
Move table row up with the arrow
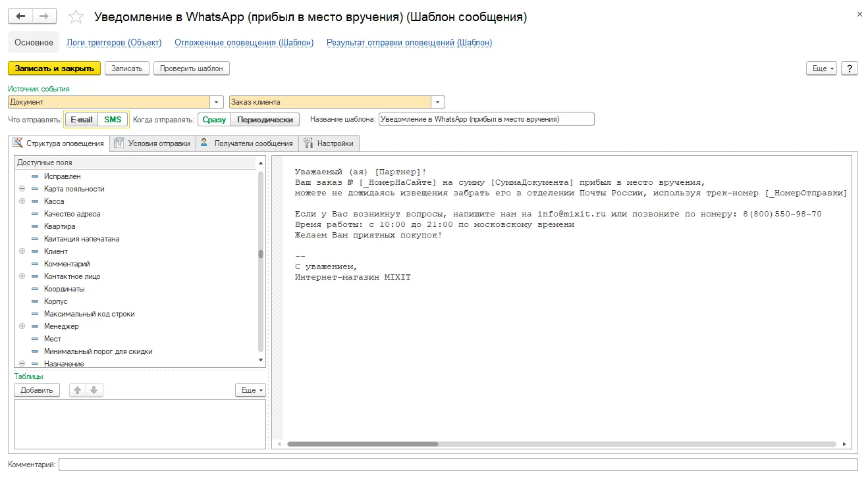tap(78, 390)
